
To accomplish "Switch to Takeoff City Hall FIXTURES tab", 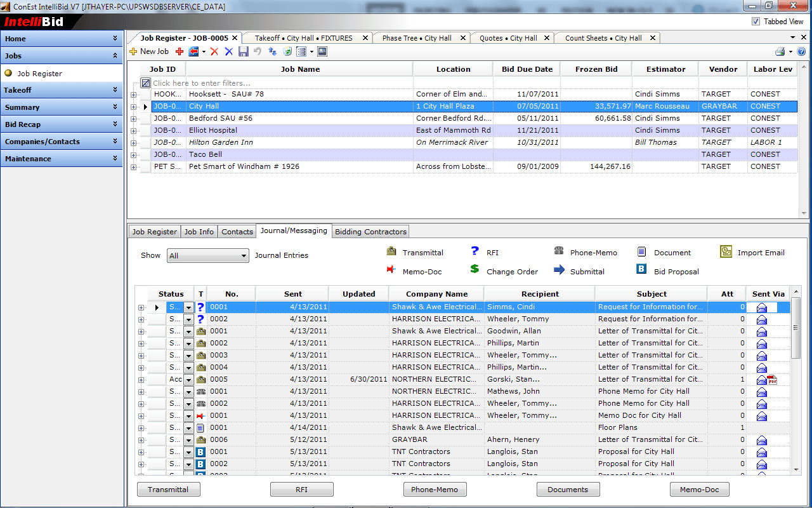I will [303, 38].
